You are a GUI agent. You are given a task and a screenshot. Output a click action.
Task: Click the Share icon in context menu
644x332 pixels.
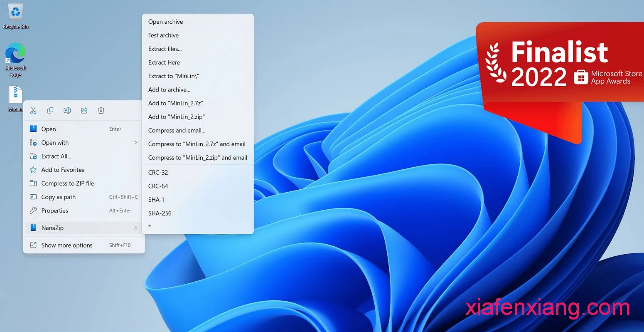tap(84, 110)
